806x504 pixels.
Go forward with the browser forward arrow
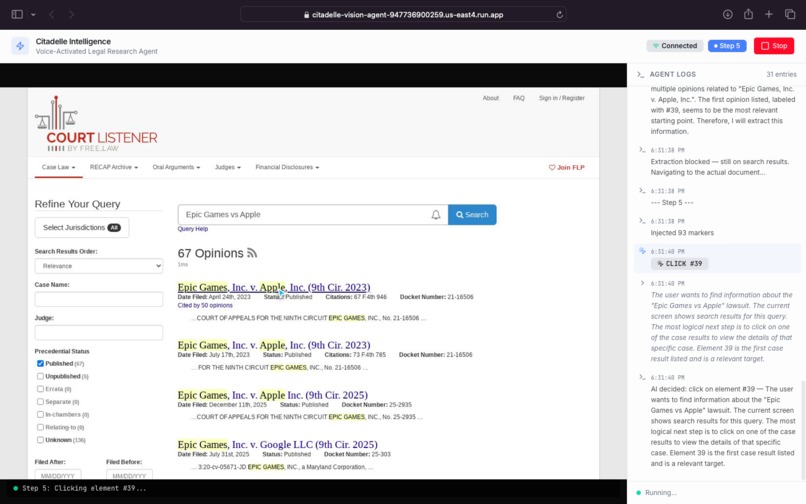[71, 14]
